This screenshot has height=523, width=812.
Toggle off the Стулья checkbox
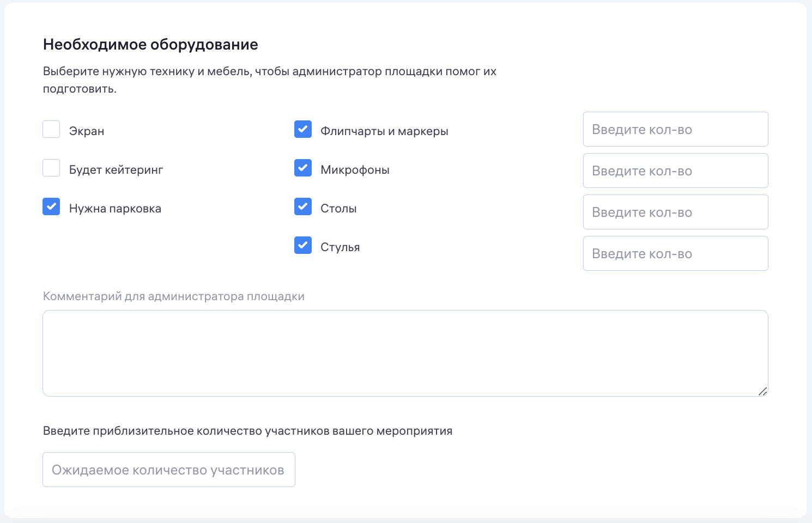pos(303,246)
